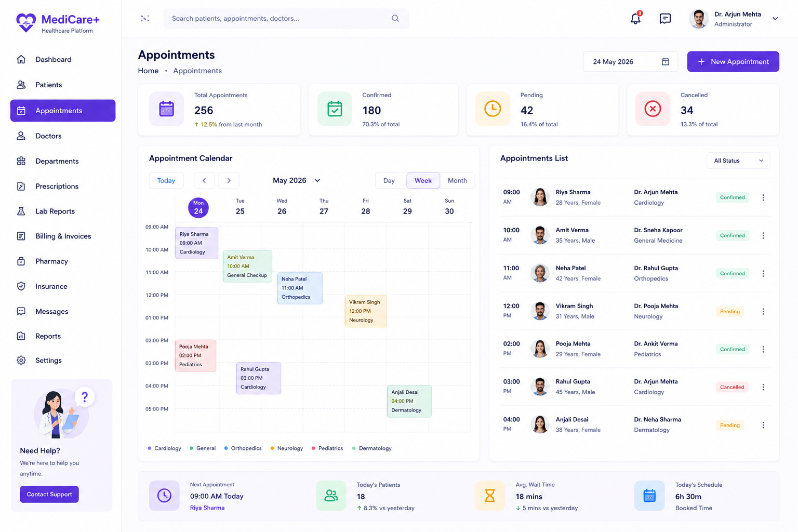Screen dimensions: 798x532
Task: Click the Contact Support button
Action: pyautogui.click(x=49, y=494)
